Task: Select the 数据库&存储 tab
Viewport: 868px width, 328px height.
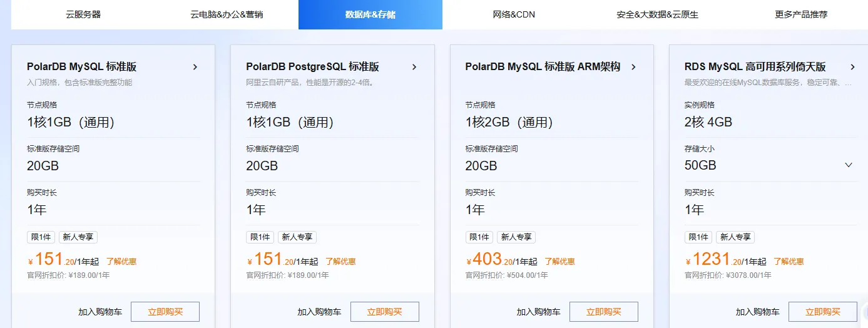Action: pyautogui.click(x=370, y=14)
